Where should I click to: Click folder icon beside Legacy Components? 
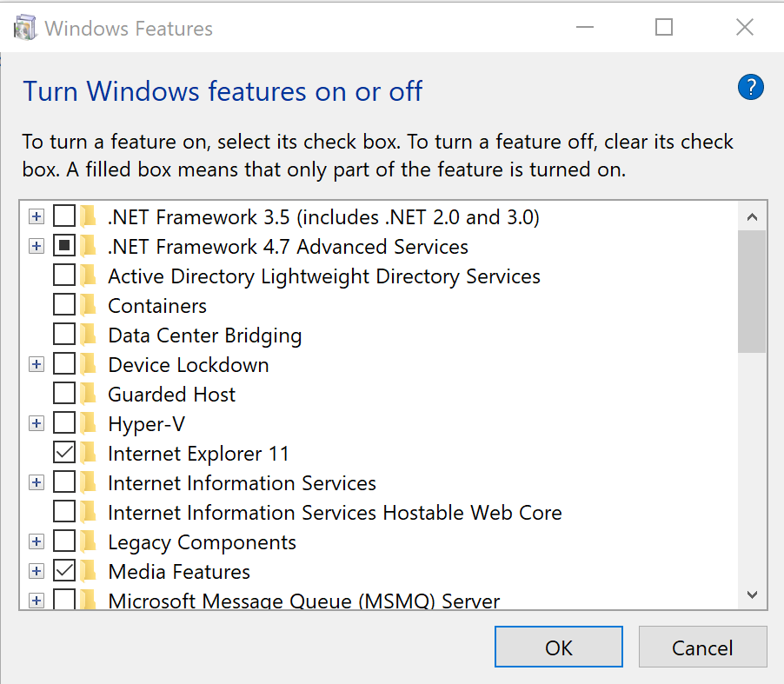(x=89, y=541)
